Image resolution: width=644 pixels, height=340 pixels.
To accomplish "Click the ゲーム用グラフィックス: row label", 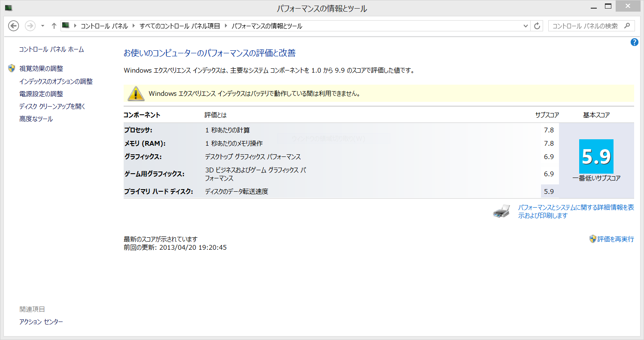I will click(154, 174).
